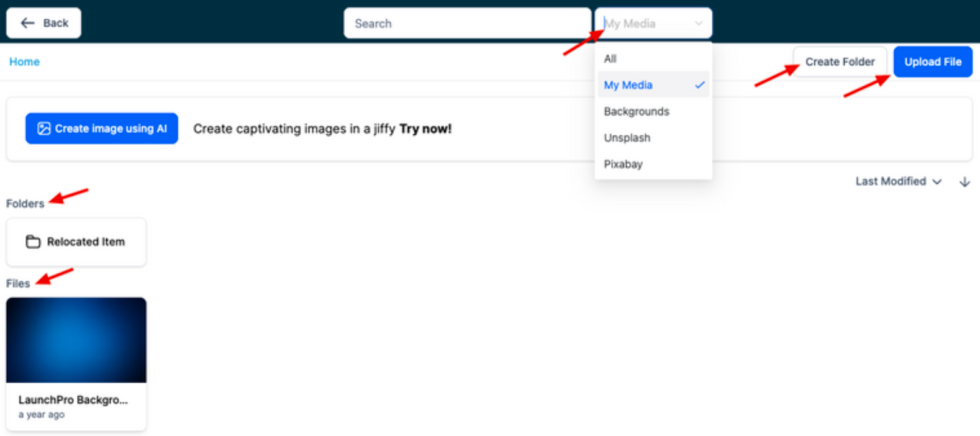This screenshot has width=980, height=436.
Task: Select the LaunchPro Background thumbnail image
Action: click(x=76, y=340)
